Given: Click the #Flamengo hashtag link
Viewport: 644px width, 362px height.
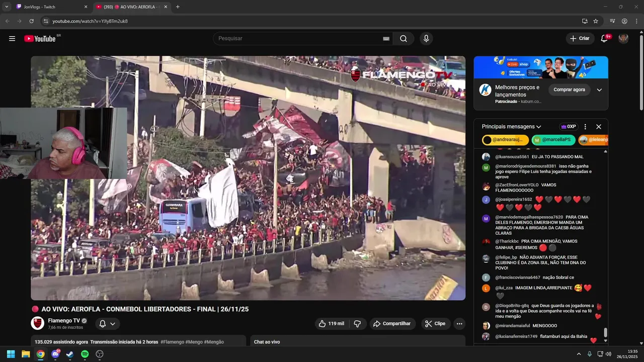Looking at the screenshot, I should point(172,342).
